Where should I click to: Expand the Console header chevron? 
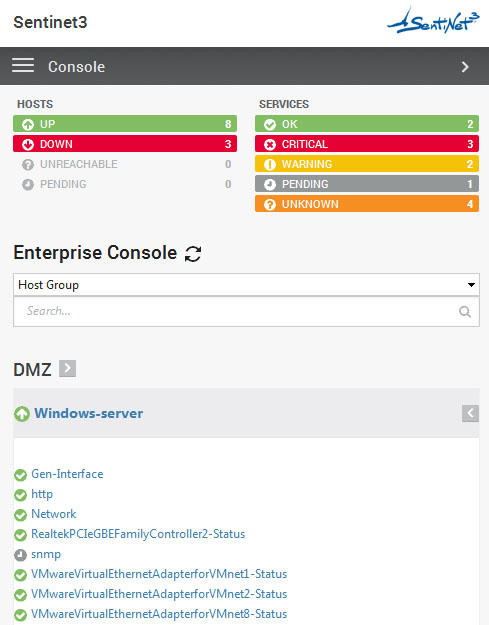(465, 67)
